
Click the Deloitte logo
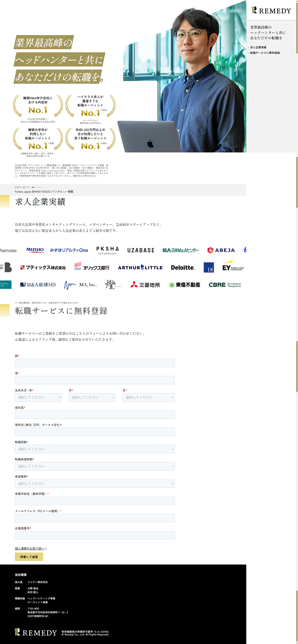183,268
